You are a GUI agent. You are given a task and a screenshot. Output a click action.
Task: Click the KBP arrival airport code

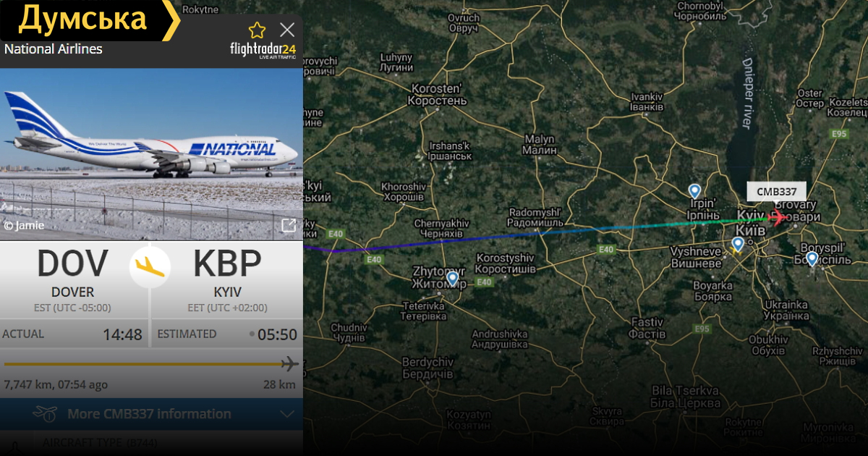(227, 264)
